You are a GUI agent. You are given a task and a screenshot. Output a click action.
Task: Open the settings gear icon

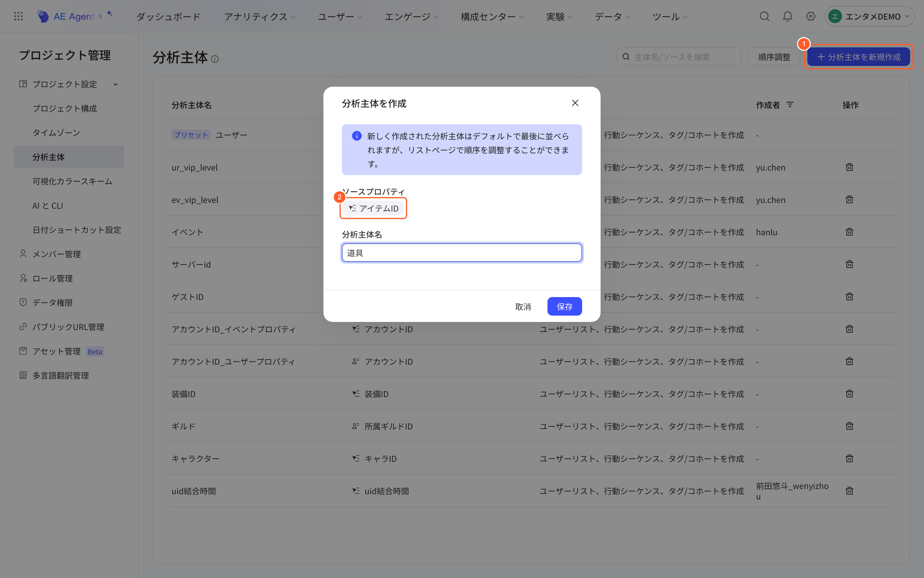pyautogui.click(x=811, y=16)
